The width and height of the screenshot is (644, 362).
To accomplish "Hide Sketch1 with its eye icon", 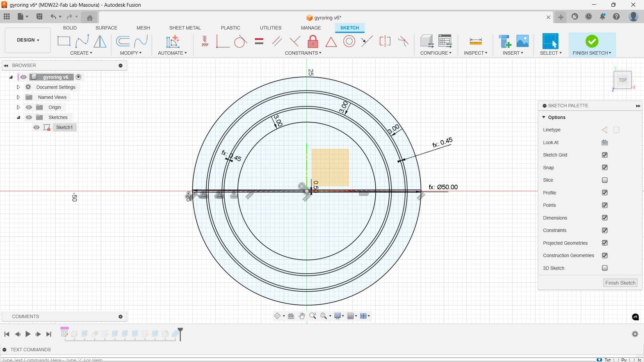I will tap(37, 127).
